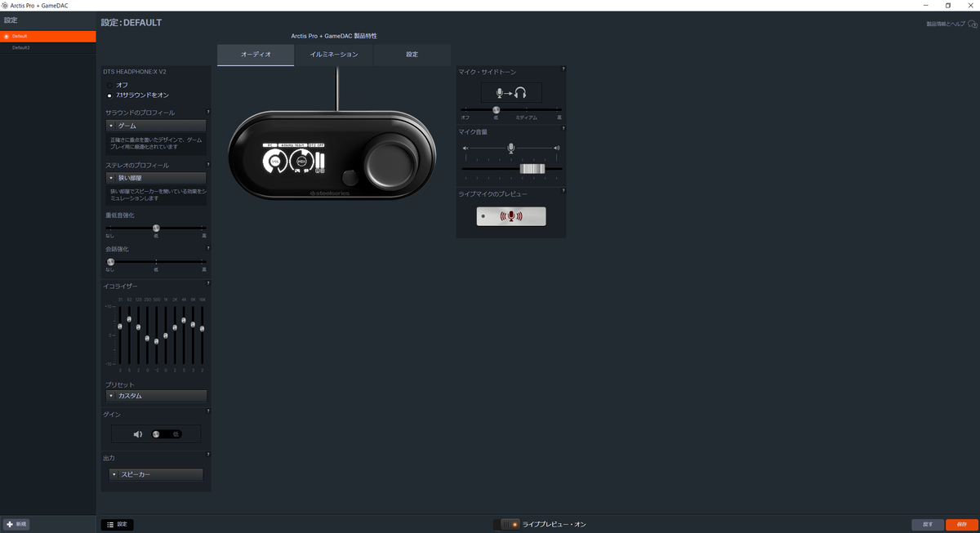
Task: Open the スピーカー output dropdown
Action: (x=156, y=474)
